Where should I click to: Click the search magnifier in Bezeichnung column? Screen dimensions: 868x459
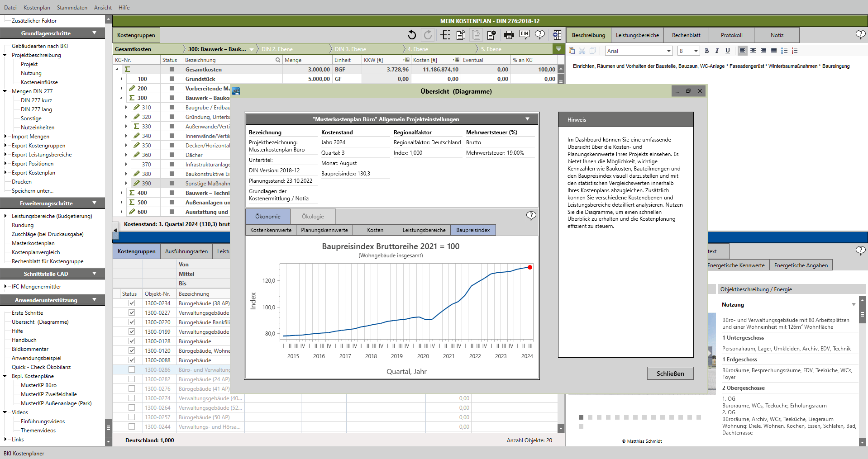coord(278,60)
